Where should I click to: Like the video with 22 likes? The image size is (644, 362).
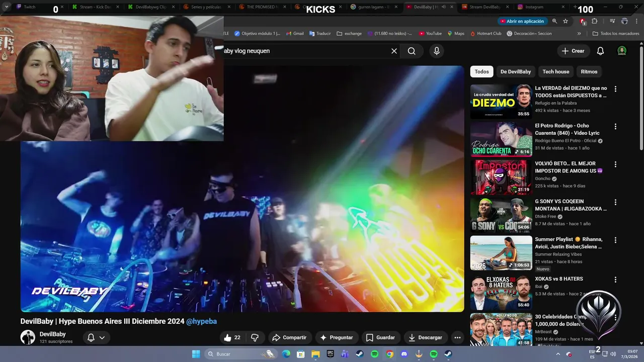pyautogui.click(x=232, y=337)
